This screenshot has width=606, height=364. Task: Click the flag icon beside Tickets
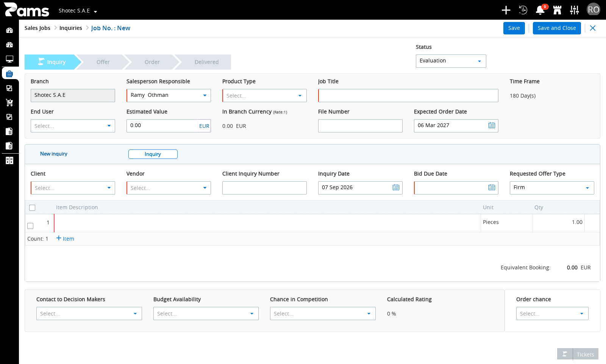565,354
